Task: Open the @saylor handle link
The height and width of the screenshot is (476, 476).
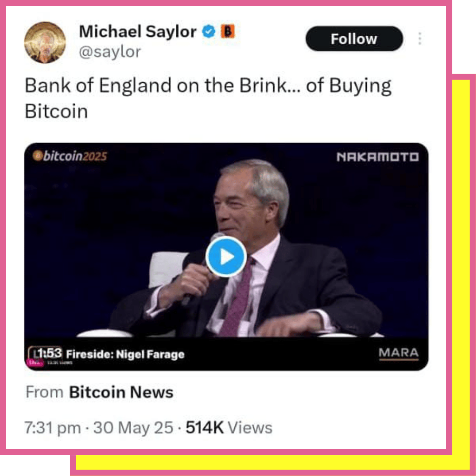Action: click(110, 52)
